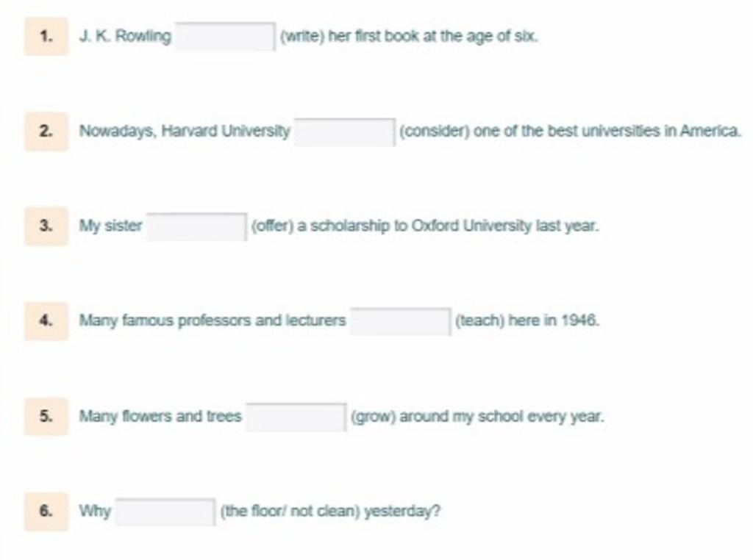Click the blank before (consider)

click(345, 132)
